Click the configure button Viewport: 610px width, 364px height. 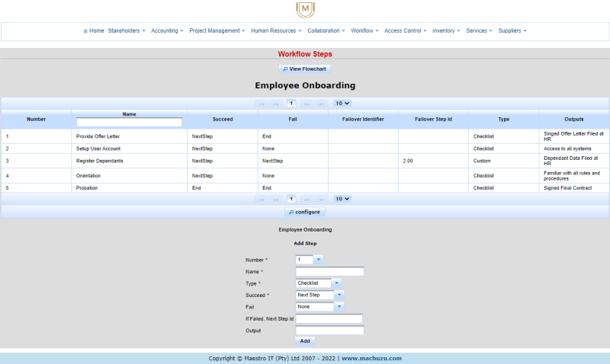pyautogui.click(x=305, y=212)
